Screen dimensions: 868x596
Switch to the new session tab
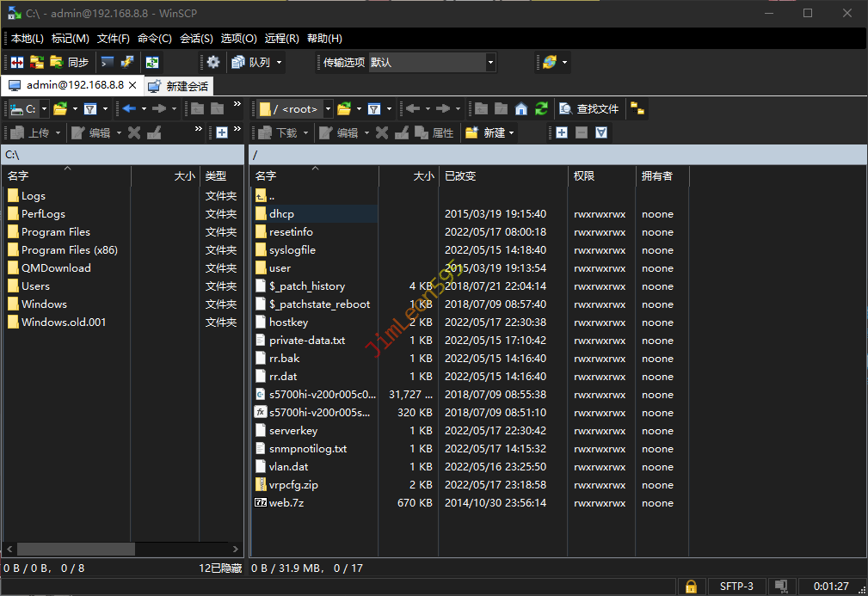coord(179,86)
